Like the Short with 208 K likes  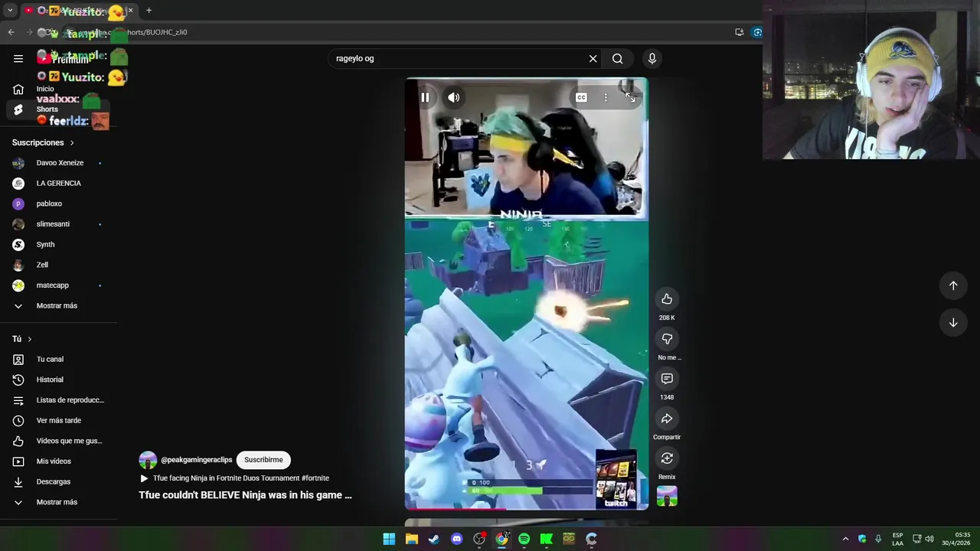pos(667,299)
